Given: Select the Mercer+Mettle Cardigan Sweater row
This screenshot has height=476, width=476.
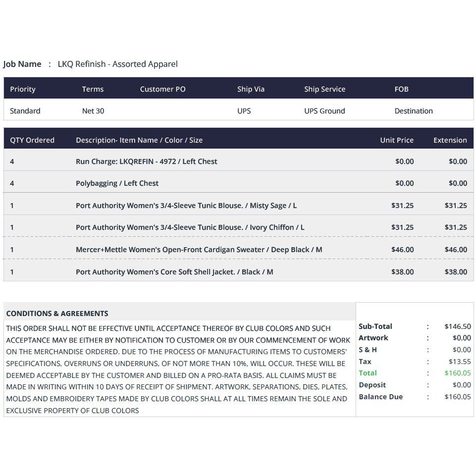Looking at the screenshot, I should coord(238,248).
